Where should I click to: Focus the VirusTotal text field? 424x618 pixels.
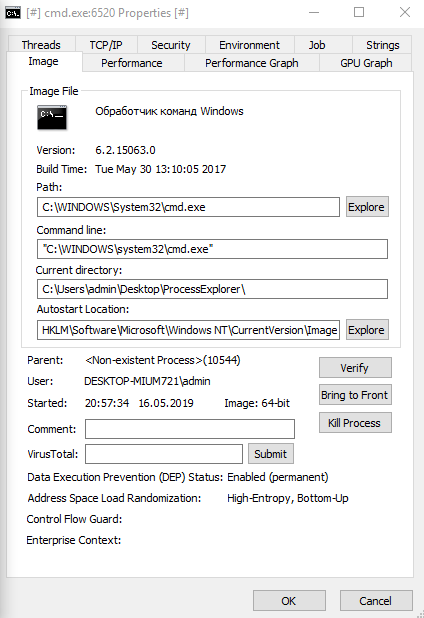click(x=164, y=454)
